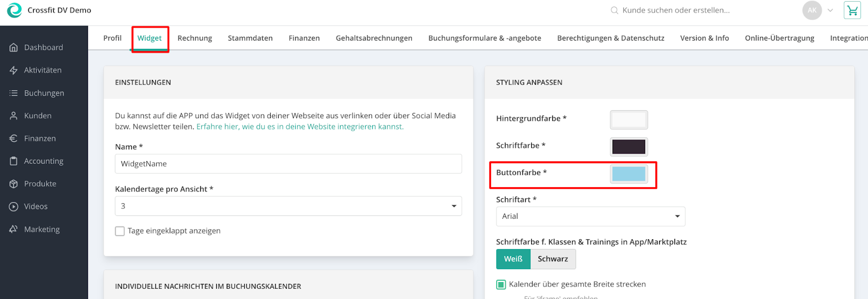
Task: Click the Finanzen euro icon
Action: point(14,138)
